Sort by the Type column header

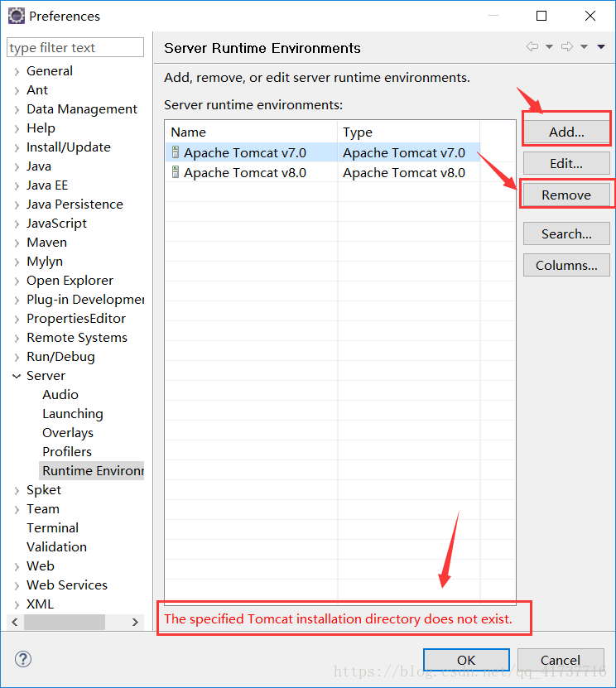click(x=409, y=132)
